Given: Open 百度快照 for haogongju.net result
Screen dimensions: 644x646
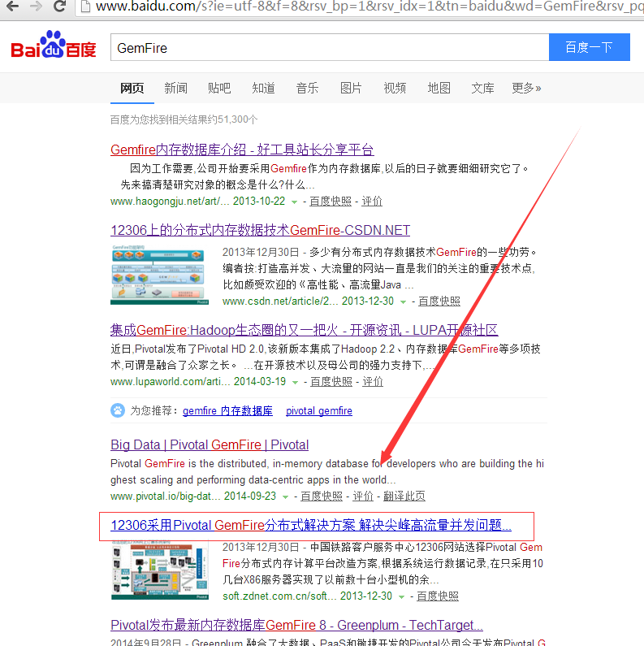Looking at the screenshot, I should pyautogui.click(x=331, y=202).
